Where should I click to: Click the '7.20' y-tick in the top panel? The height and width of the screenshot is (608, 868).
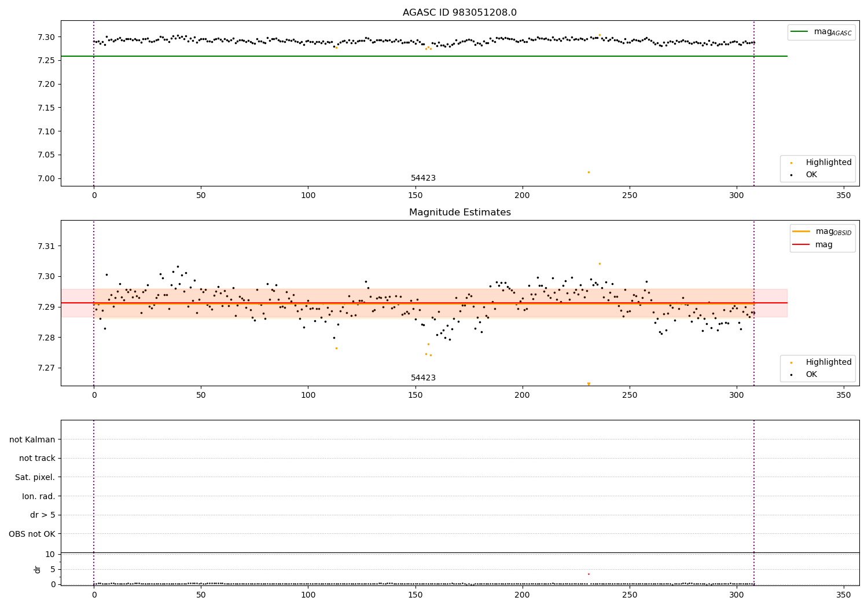46,85
